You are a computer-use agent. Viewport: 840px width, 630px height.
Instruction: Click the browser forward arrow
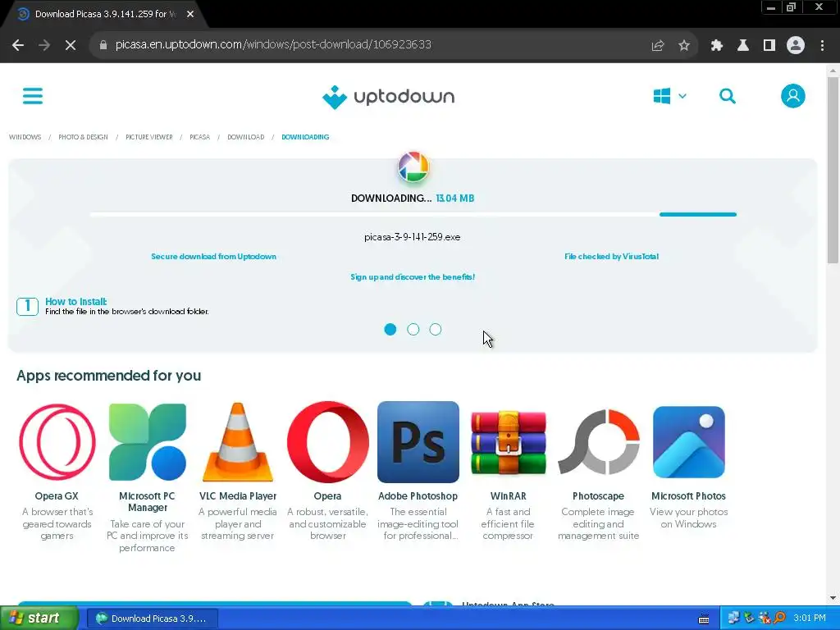tap(44, 45)
